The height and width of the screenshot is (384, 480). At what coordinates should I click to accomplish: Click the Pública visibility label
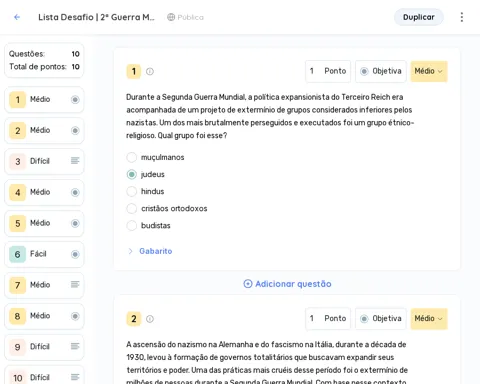click(190, 17)
